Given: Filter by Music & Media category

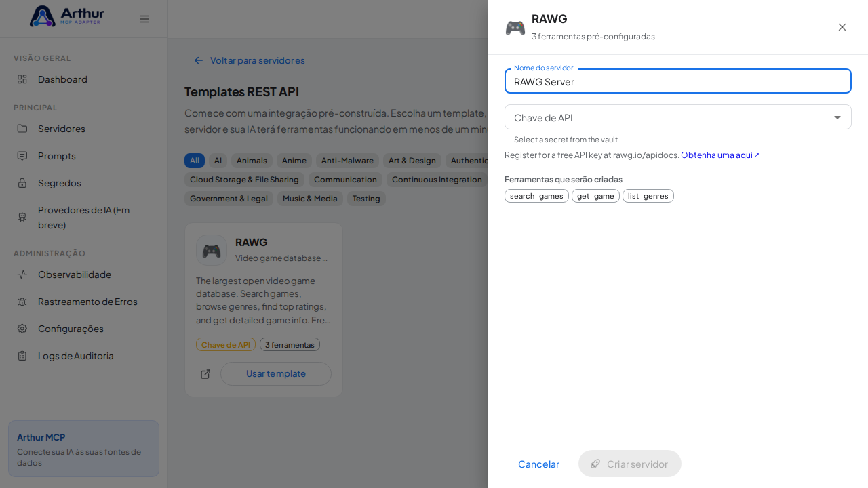Looking at the screenshot, I should (x=310, y=199).
